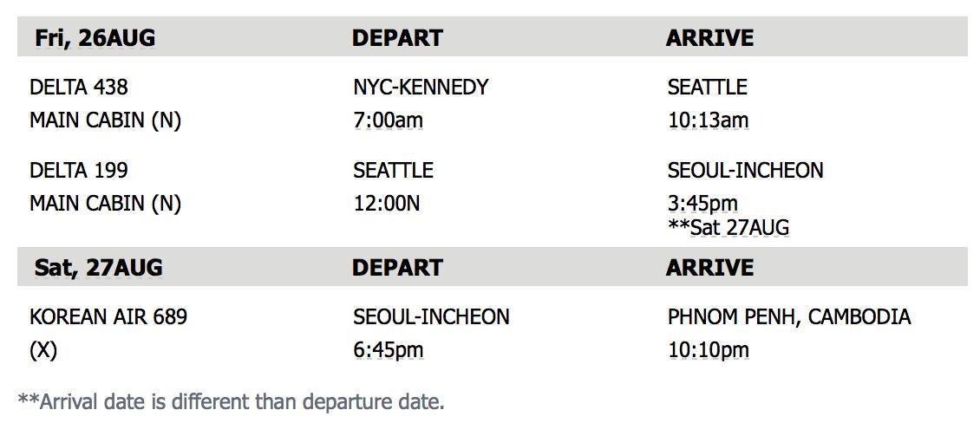Click the 12:00N Seattle departure time
Screen dimensions: 980x423
coord(387,203)
